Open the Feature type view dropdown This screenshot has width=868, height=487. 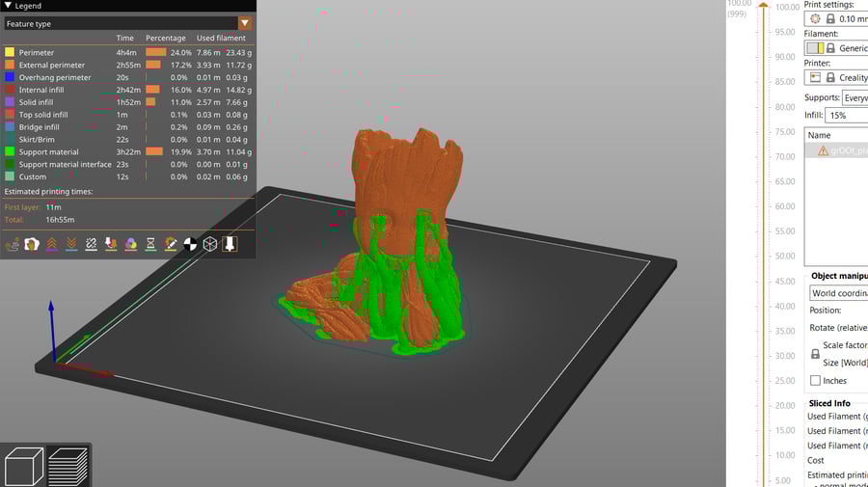[x=127, y=23]
